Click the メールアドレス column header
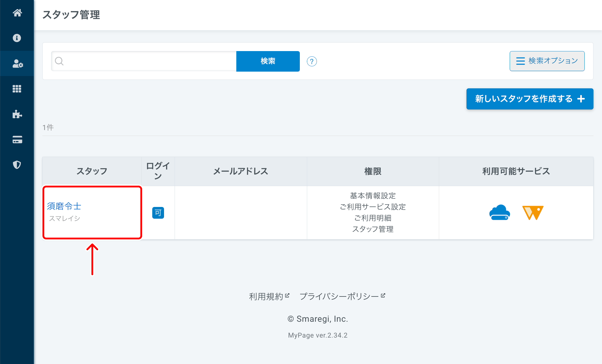 click(x=241, y=171)
